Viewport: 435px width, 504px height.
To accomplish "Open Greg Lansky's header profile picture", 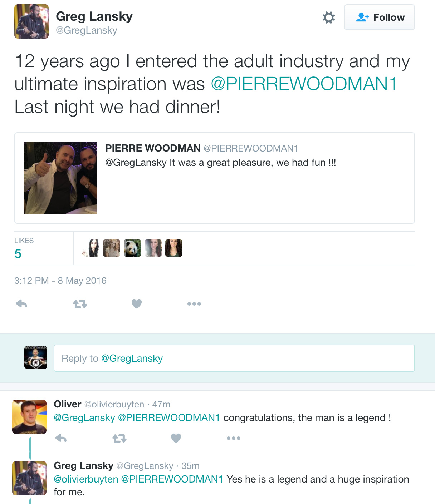I will 31,21.
